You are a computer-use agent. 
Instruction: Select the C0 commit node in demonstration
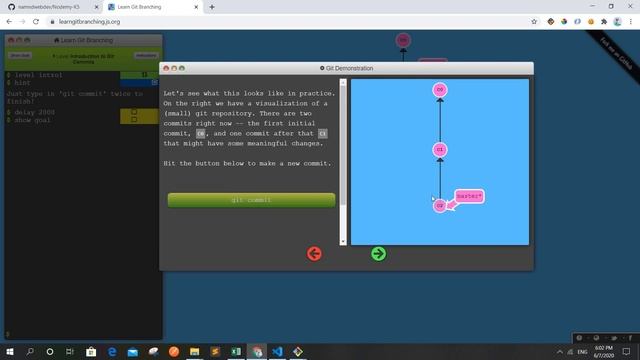click(x=440, y=89)
